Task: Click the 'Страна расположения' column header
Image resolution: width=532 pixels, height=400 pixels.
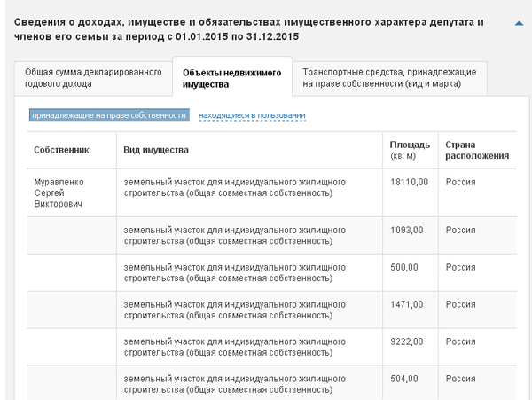Action: (x=477, y=150)
